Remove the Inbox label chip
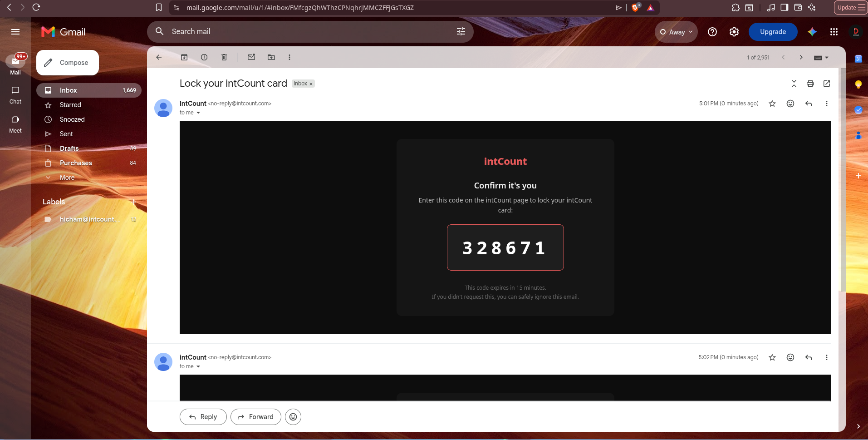The width and height of the screenshot is (868, 440). point(311,84)
